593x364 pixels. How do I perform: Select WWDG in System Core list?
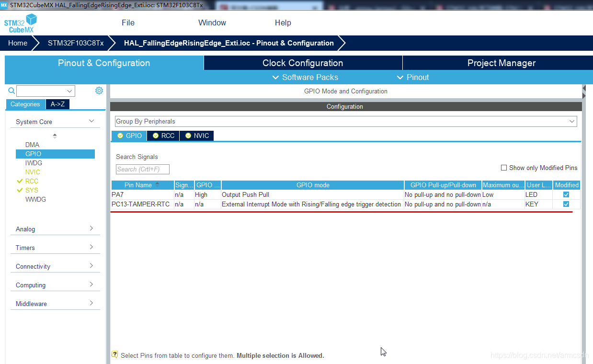(x=35, y=199)
